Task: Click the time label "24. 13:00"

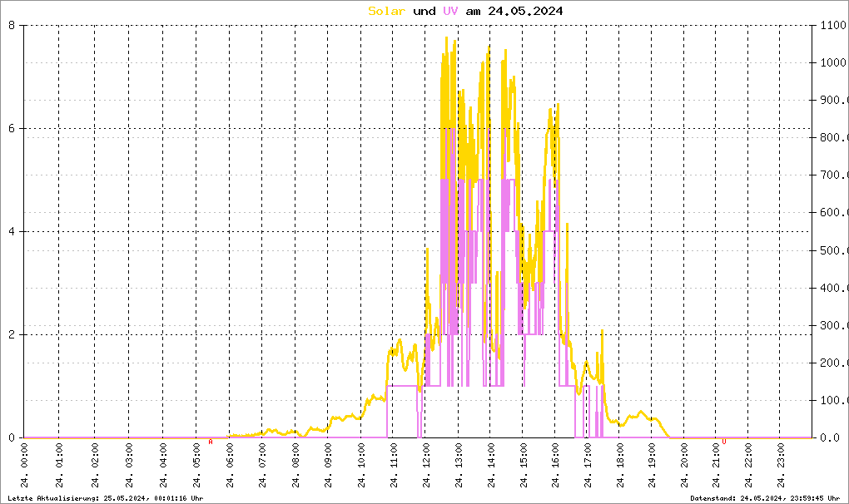Action: [459, 466]
